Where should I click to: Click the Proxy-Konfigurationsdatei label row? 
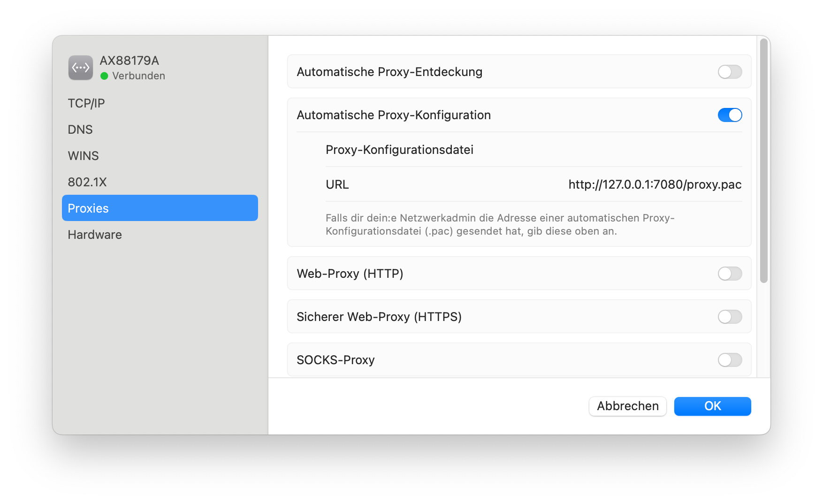[x=400, y=150]
